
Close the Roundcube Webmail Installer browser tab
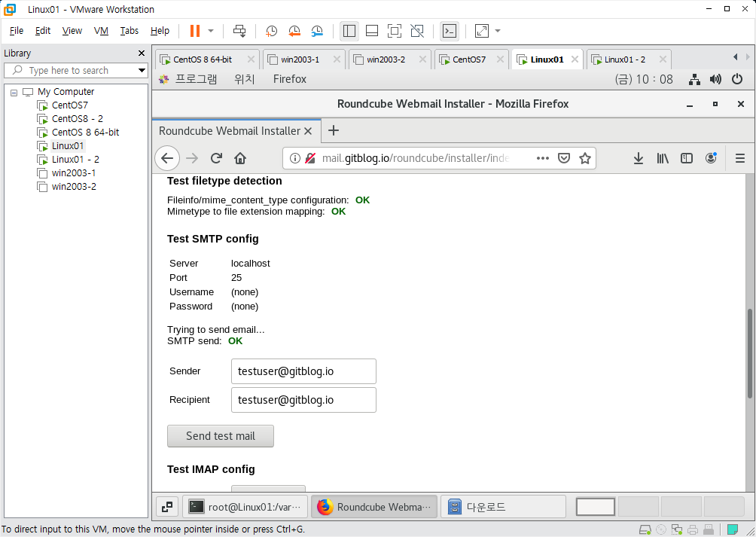point(308,131)
